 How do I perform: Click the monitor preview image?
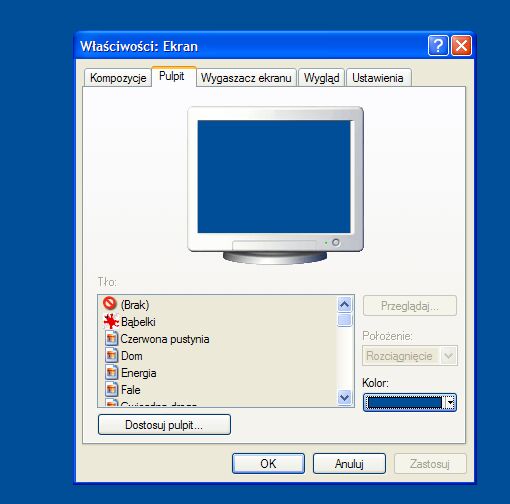pos(275,185)
